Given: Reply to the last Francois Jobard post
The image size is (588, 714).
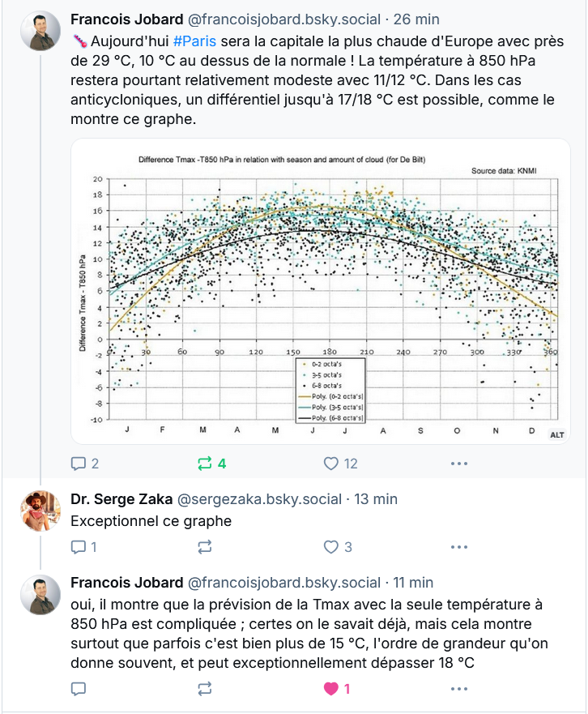Looking at the screenshot, I should coord(79,689).
